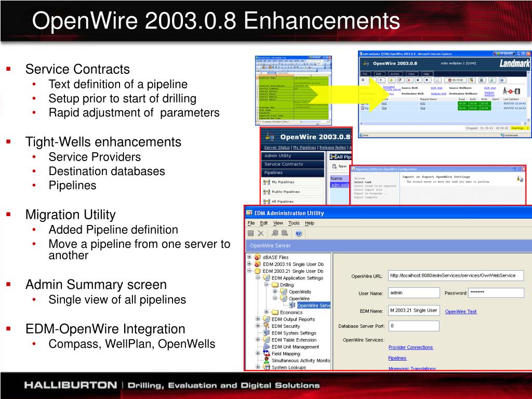532x399 pixels.
Task: Click the edit pencil icon in OpenWire toolbar
Action: click(400, 80)
